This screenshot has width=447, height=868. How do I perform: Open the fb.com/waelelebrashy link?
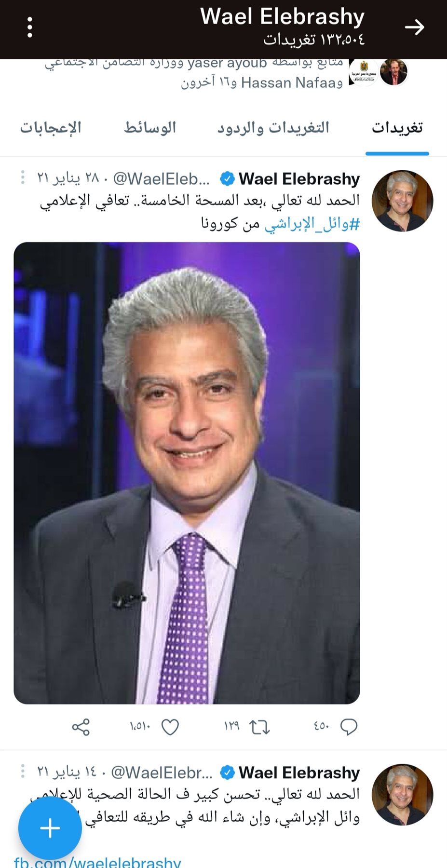[x=97, y=861]
